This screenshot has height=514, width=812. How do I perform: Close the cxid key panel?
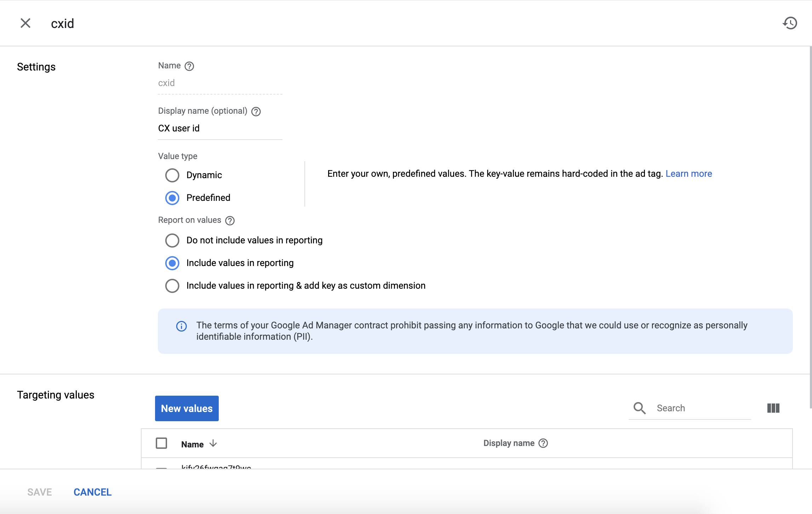coord(25,23)
